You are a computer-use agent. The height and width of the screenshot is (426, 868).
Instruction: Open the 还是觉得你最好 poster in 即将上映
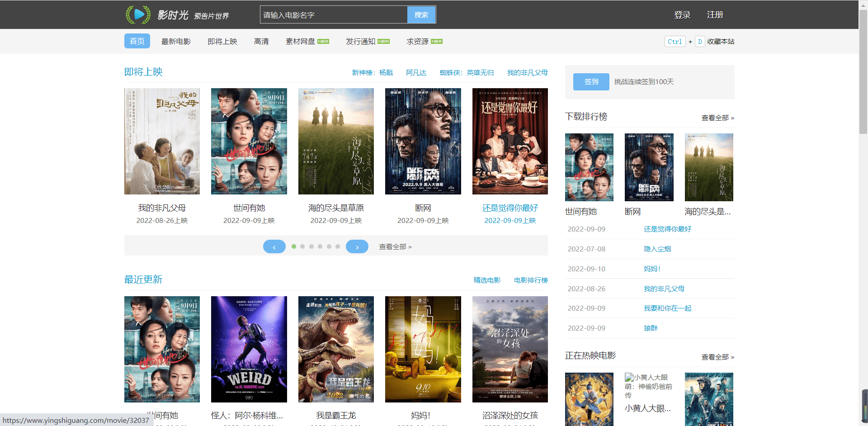click(510, 141)
